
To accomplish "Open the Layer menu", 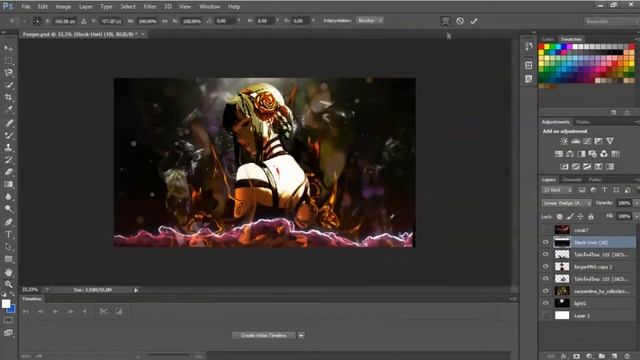I will (85, 7).
